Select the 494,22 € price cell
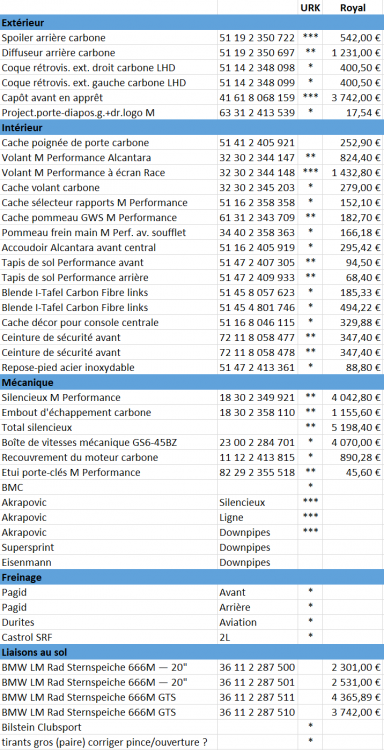Image resolution: width=384 pixels, height=750 pixels. (x=353, y=308)
